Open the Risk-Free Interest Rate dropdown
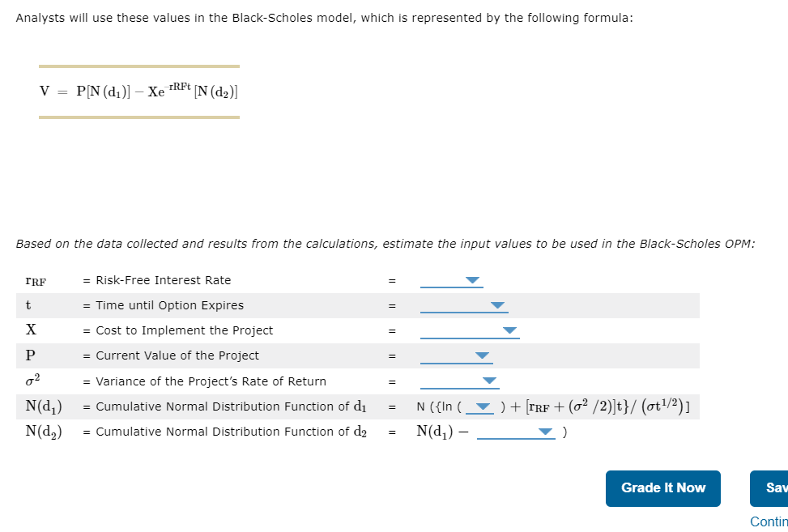This screenshot has width=788, height=532. [x=451, y=280]
